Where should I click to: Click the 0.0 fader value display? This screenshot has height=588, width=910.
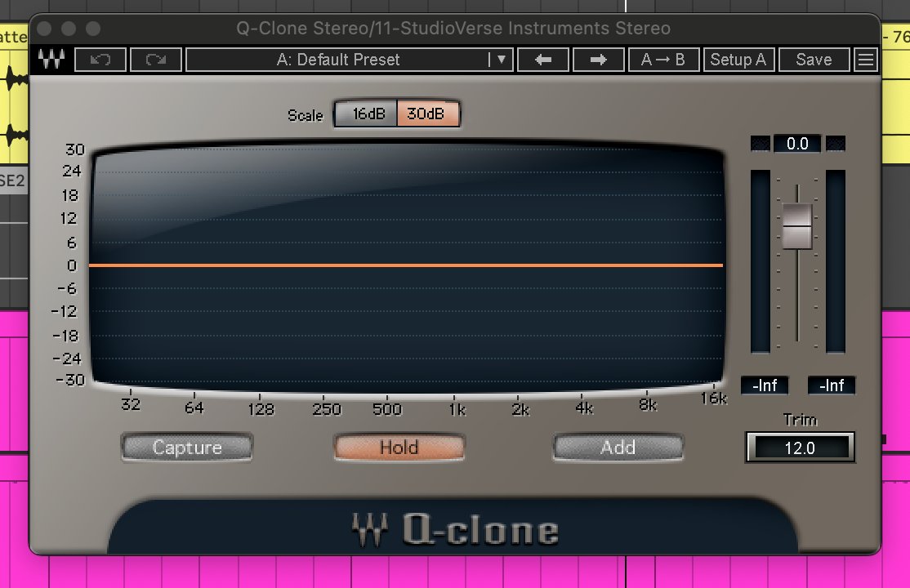pyautogui.click(x=796, y=144)
